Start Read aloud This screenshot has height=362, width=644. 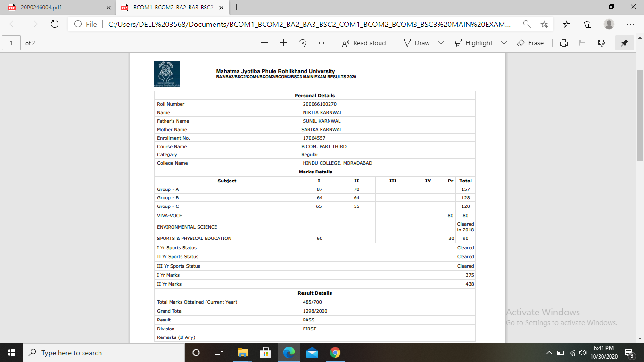pyautogui.click(x=363, y=43)
